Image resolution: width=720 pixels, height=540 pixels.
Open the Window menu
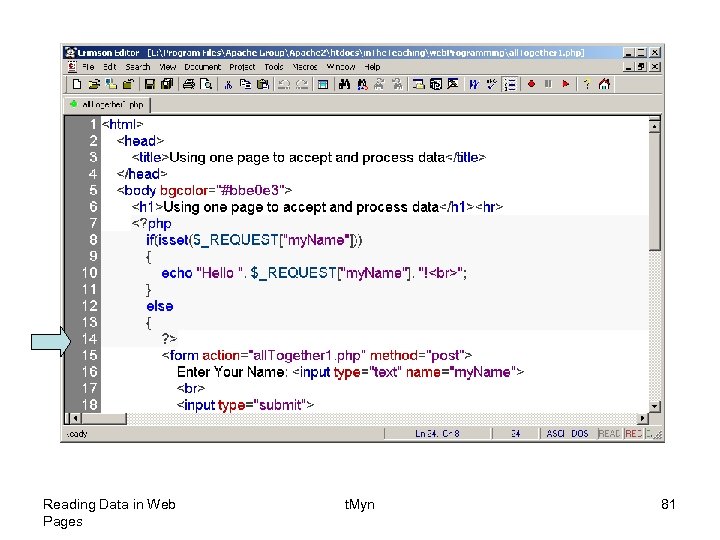[x=341, y=67]
